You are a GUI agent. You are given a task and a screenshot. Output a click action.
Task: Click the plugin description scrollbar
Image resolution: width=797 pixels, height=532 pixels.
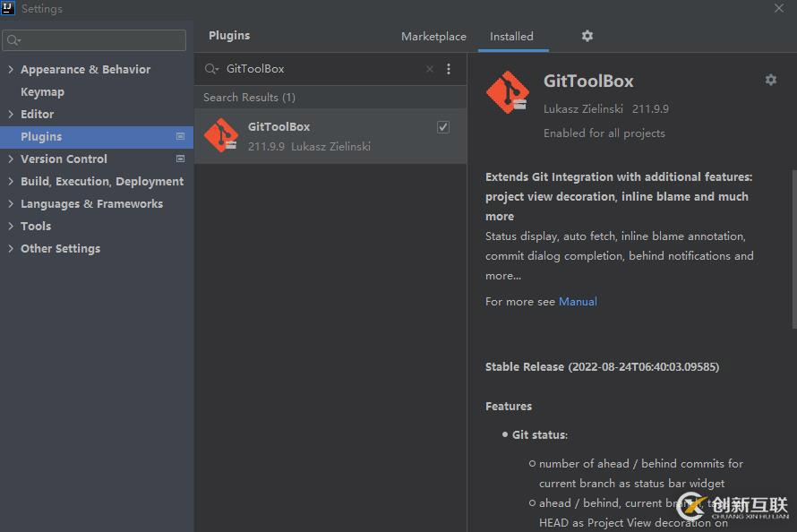click(x=793, y=249)
